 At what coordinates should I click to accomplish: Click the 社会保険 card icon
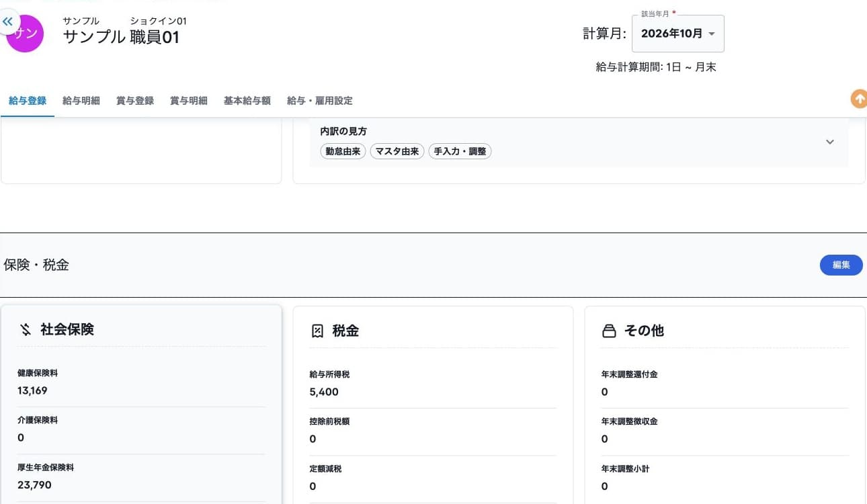(x=26, y=329)
